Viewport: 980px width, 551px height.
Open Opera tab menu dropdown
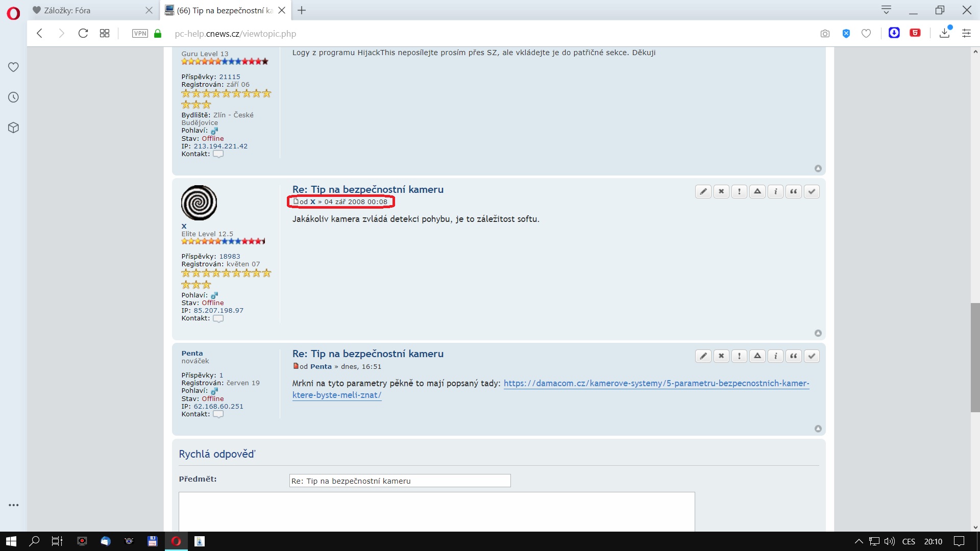coord(886,10)
